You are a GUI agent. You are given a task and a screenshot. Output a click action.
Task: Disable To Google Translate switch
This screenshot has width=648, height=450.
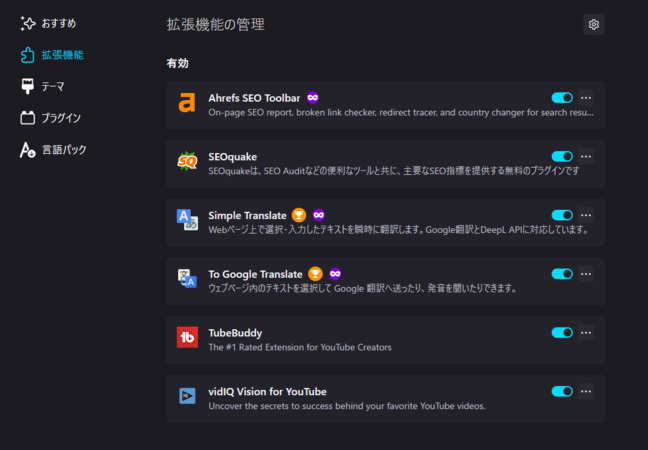pyautogui.click(x=562, y=274)
